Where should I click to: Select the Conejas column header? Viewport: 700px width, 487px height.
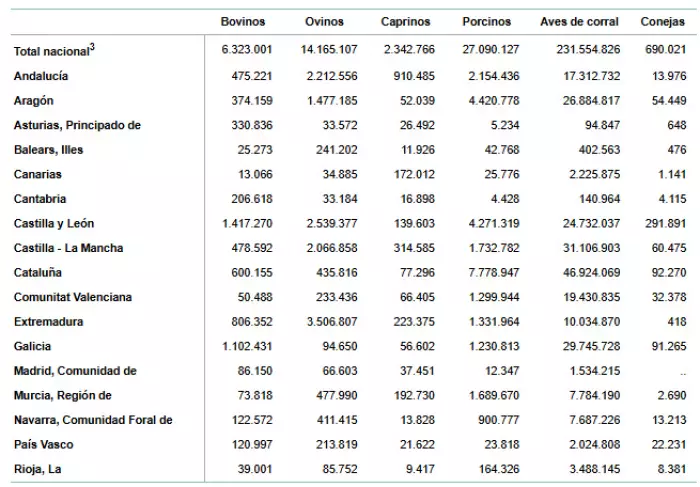pyautogui.click(x=664, y=21)
